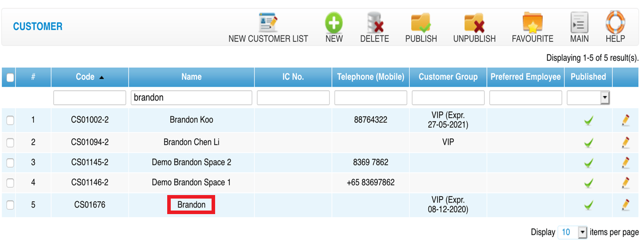
Task: Click pencil icon for customer CS01676
Action: click(x=625, y=205)
